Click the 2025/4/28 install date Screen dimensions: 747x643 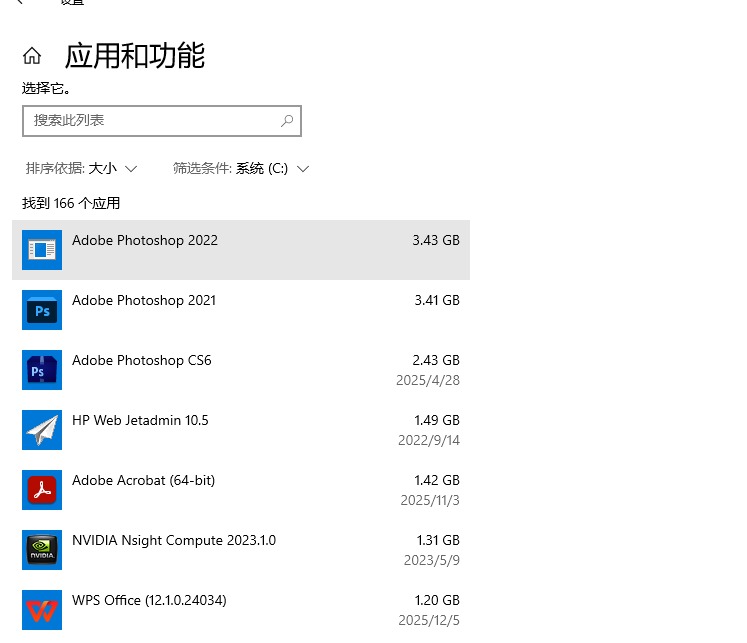[428, 380]
